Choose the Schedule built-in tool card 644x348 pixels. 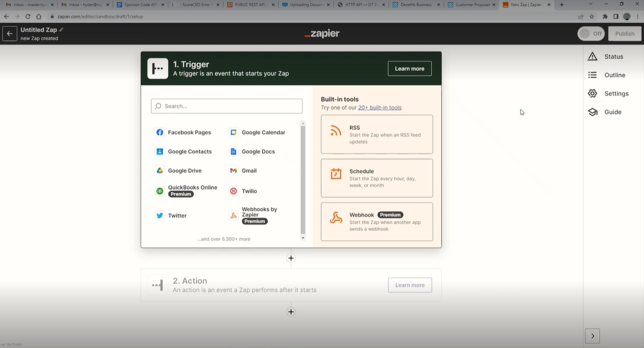[x=377, y=178]
